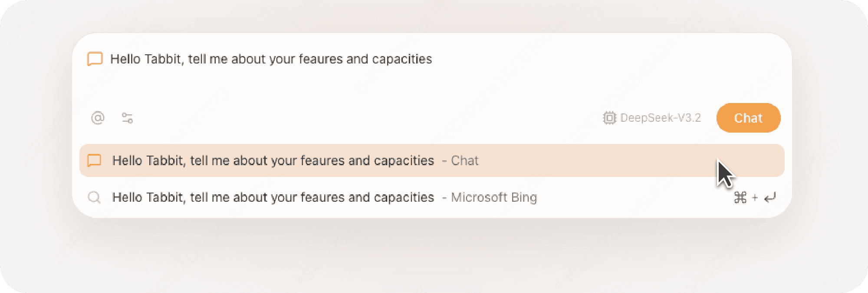Click the Command key symbol hint

tap(740, 198)
